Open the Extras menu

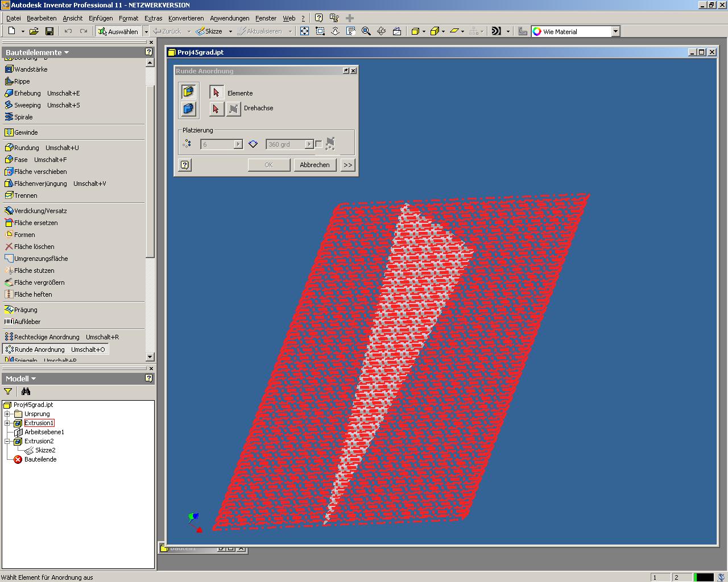click(x=153, y=18)
